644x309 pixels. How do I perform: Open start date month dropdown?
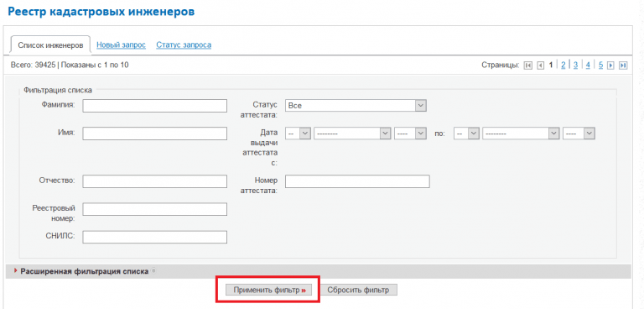(x=352, y=134)
